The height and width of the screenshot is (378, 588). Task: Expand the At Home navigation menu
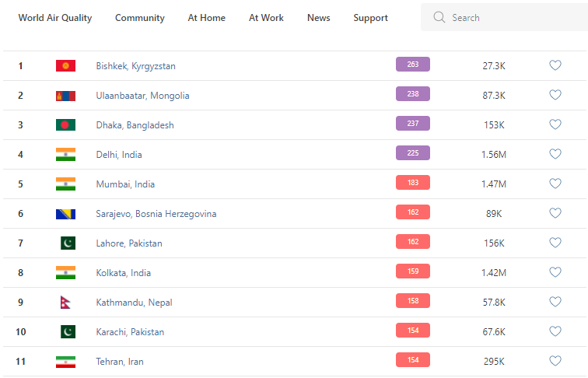[206, 18]
